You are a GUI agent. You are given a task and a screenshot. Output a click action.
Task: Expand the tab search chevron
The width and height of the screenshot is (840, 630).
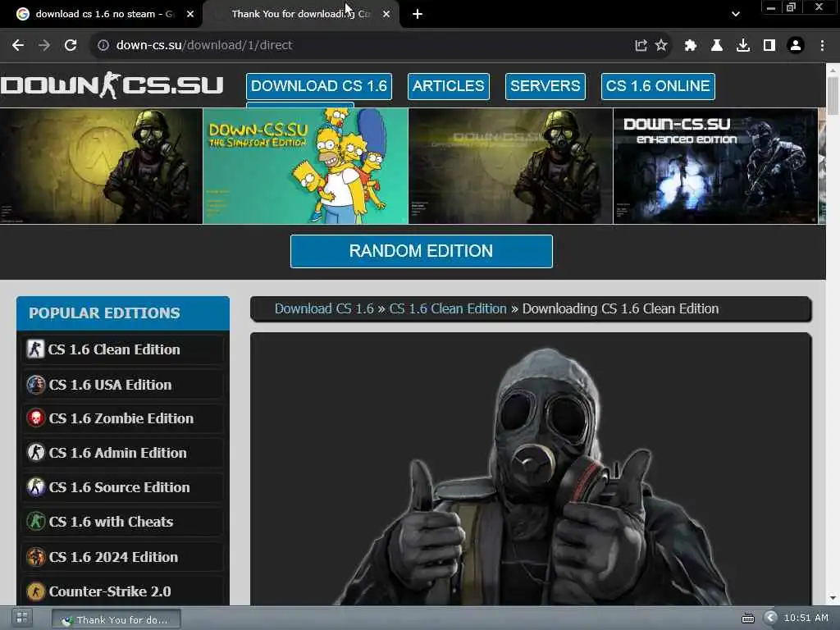[736, 14]
